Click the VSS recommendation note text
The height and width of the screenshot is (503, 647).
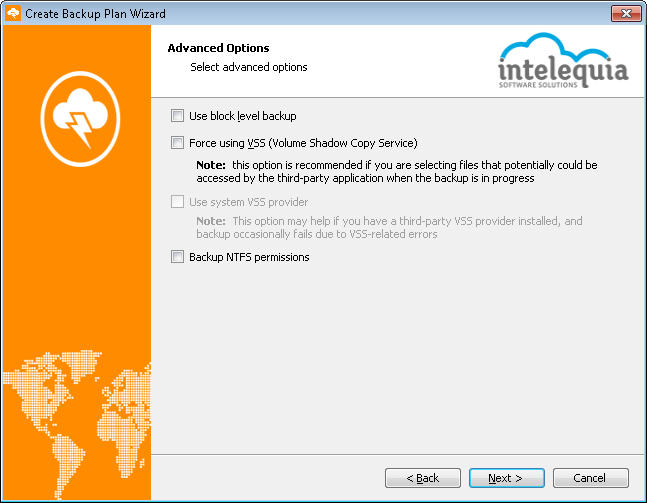point(397,171)
